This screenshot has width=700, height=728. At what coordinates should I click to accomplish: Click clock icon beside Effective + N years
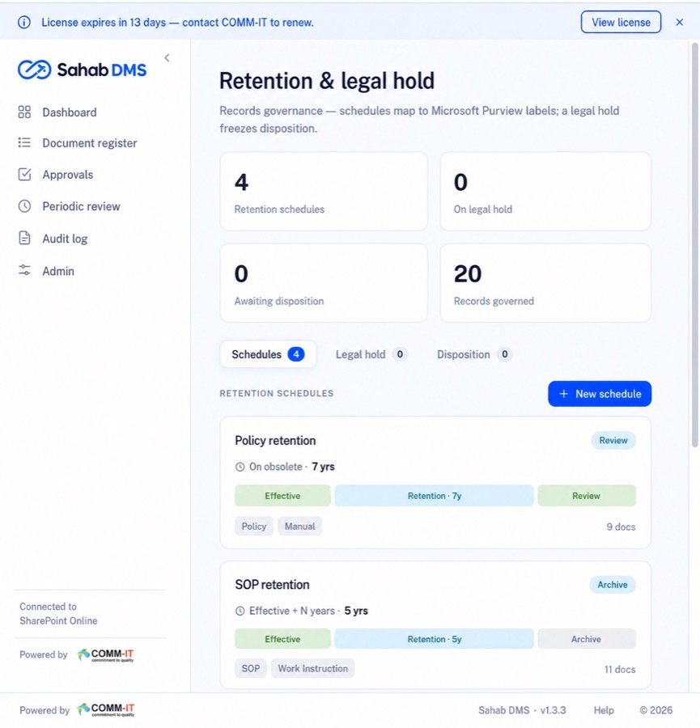click(x=240, y=611)
